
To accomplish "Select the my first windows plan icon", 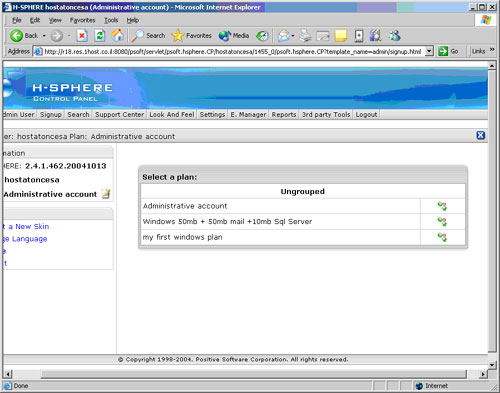I will pos(442,237).
